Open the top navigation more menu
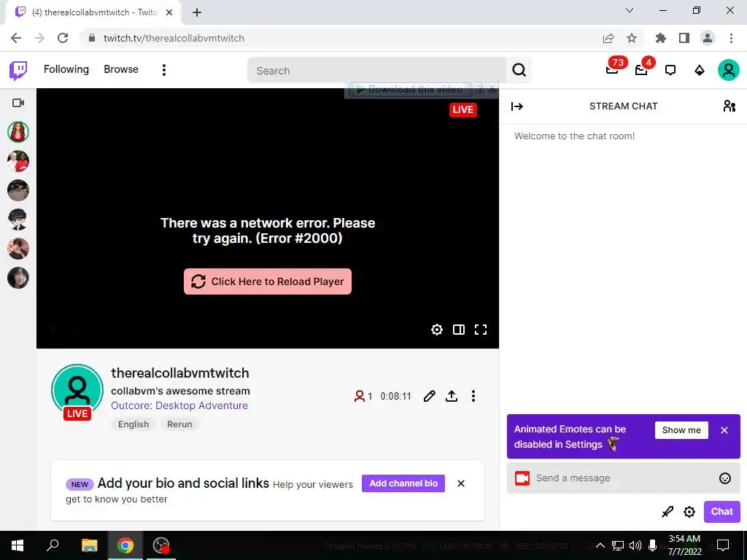 pos(164,70)
